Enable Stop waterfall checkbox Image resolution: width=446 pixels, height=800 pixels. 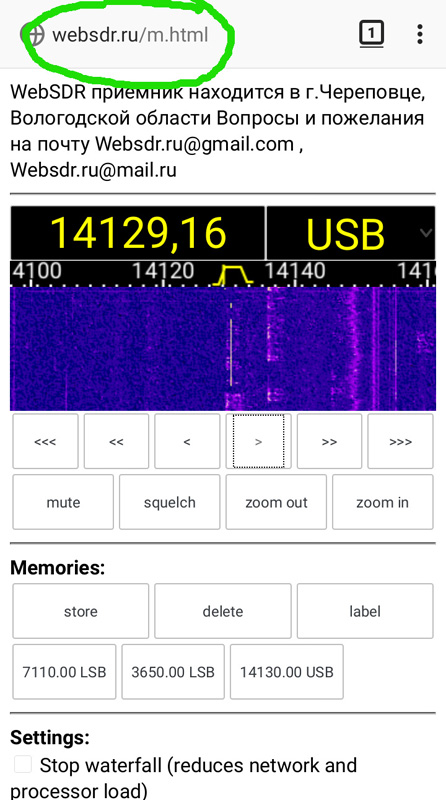[23, 765]
